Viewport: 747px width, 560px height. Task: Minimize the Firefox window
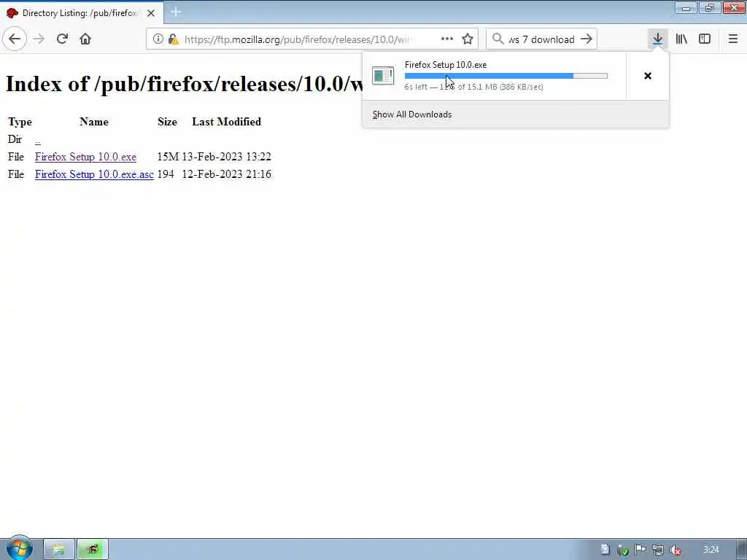coord(686,7)
